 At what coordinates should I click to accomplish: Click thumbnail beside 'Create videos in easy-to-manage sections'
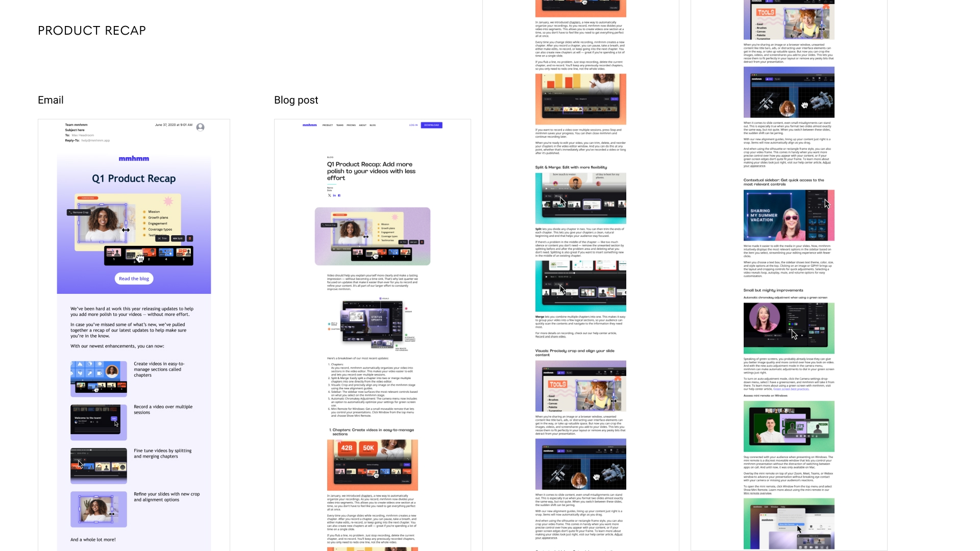coord(99,379)
